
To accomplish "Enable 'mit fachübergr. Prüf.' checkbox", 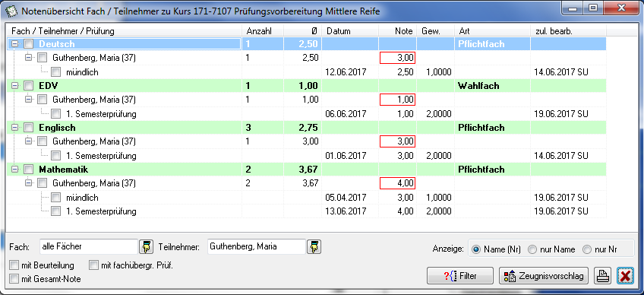I will point(94,265).
